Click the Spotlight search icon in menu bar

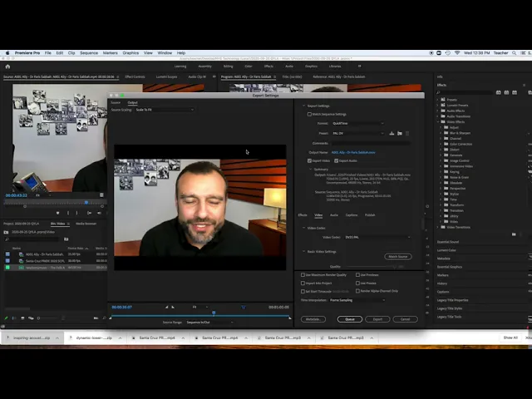(515, 53)
